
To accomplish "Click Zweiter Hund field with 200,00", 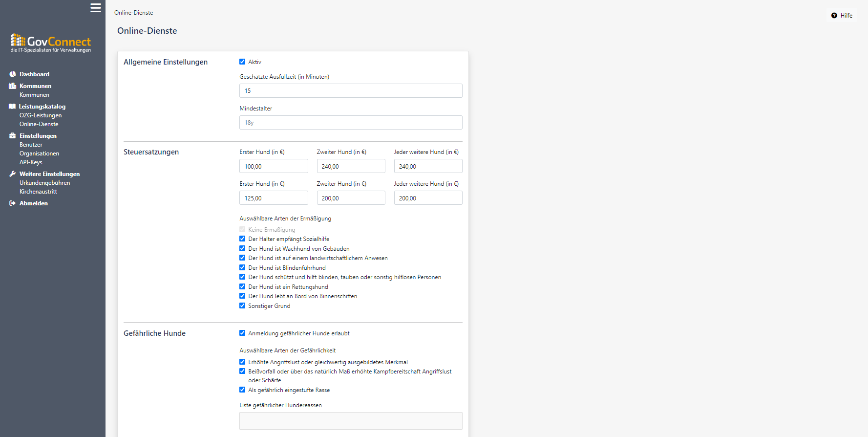I will click(x=351, y=198).
